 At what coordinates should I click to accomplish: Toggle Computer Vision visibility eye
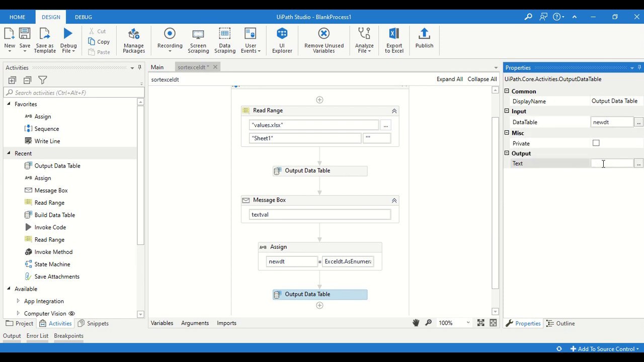coord(71,313)
